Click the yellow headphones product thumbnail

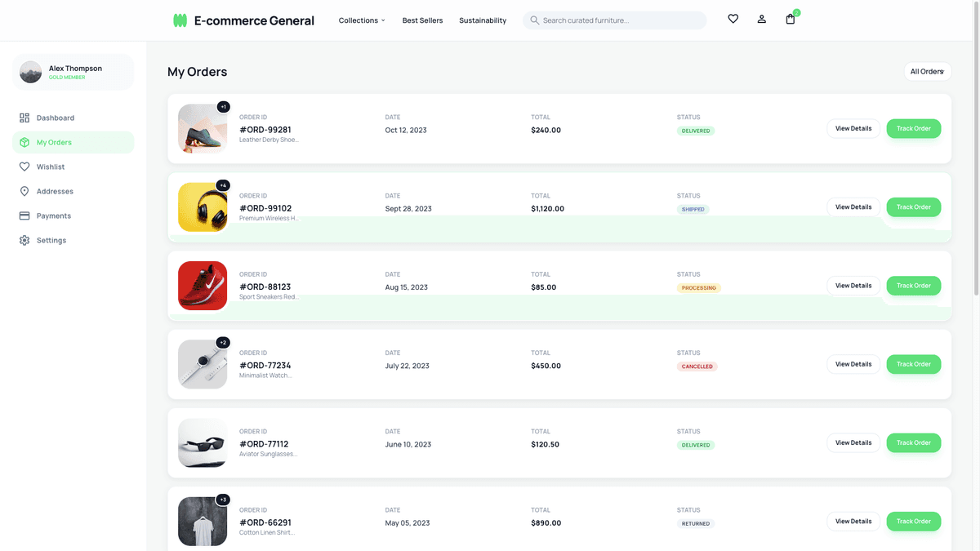(x=203, y=207)
